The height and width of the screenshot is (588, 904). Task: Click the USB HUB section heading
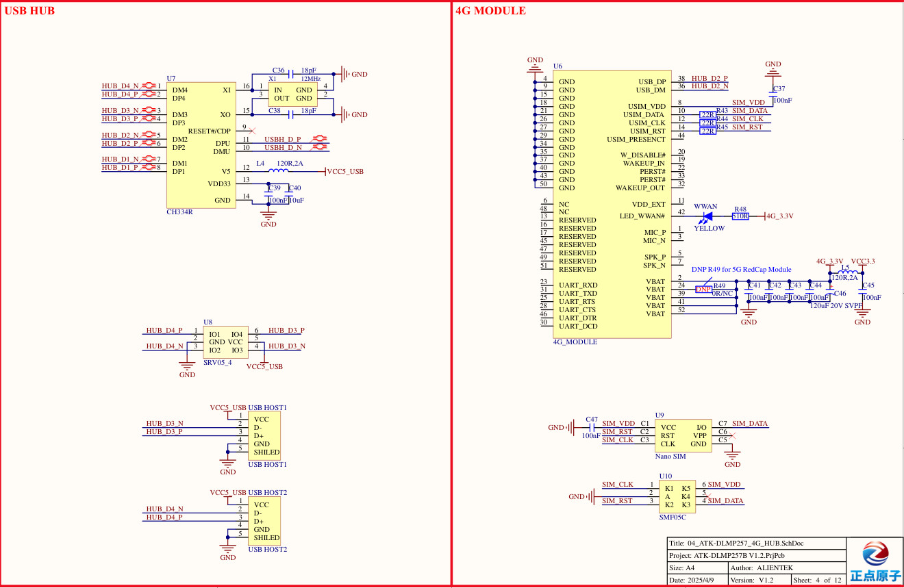pos(29,11)
